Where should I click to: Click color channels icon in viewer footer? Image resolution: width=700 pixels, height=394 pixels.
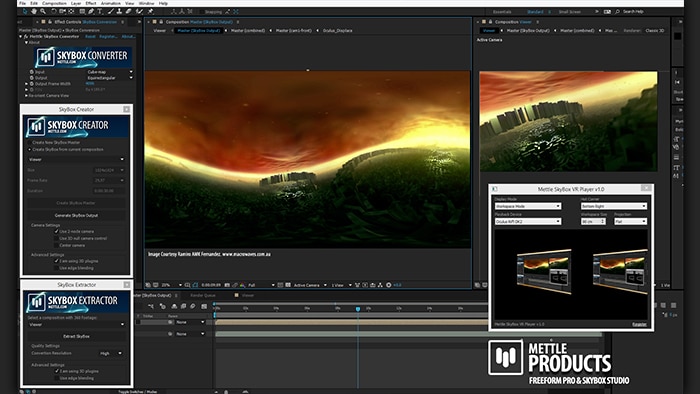242,285
